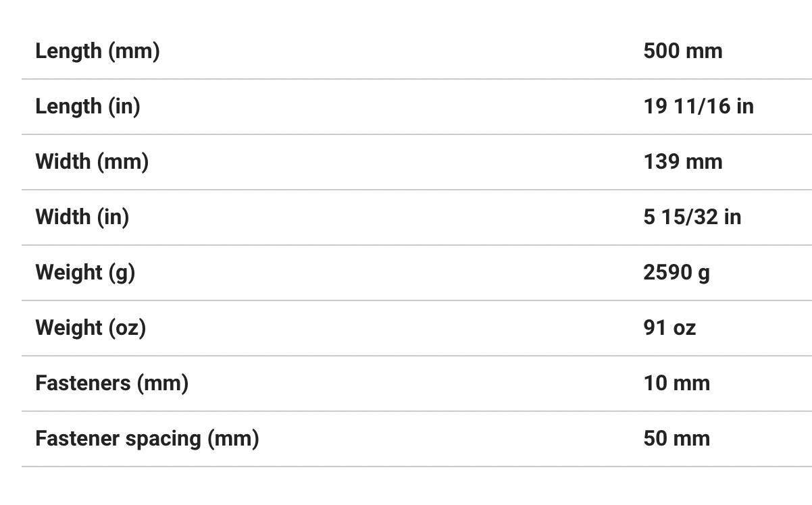Click the "Length (in)" row label
This screenshot has height=505, width=812.
(x=88, y=107)
